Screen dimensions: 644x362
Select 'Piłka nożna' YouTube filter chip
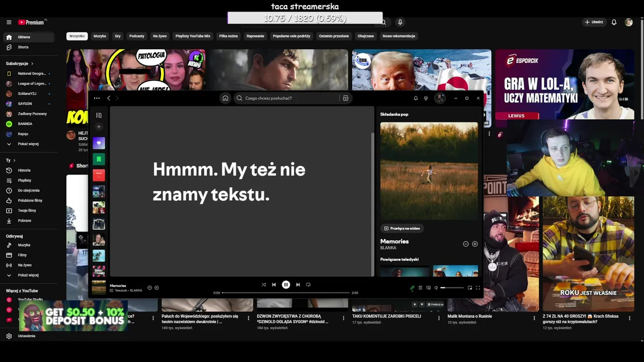pyautogui.click(x=228, y=36)
